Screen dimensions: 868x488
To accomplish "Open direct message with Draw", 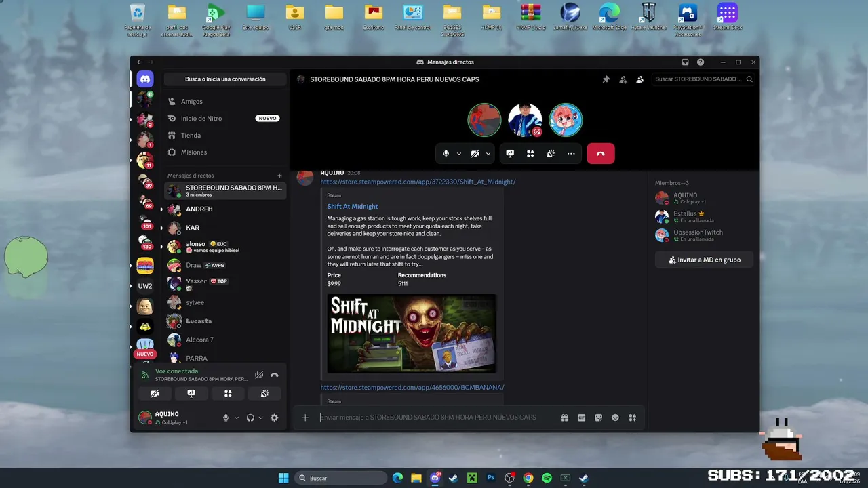I will (225, 265).
